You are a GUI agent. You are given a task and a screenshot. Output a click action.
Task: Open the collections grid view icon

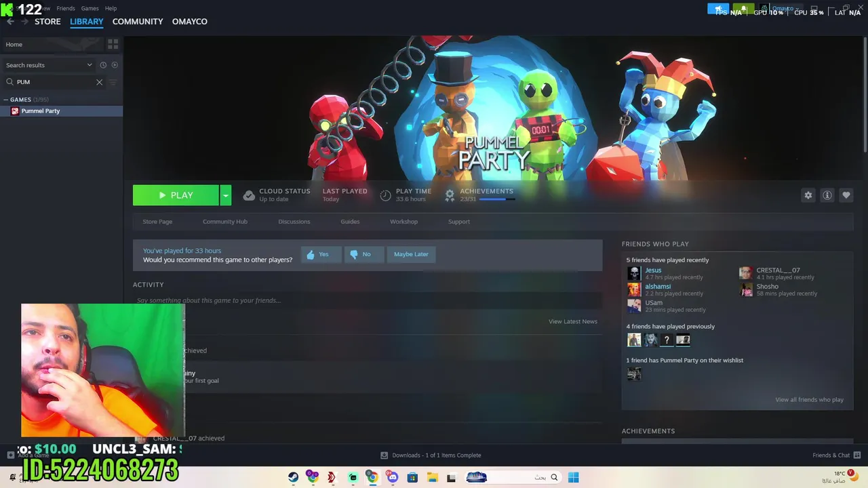coord(113,44)
